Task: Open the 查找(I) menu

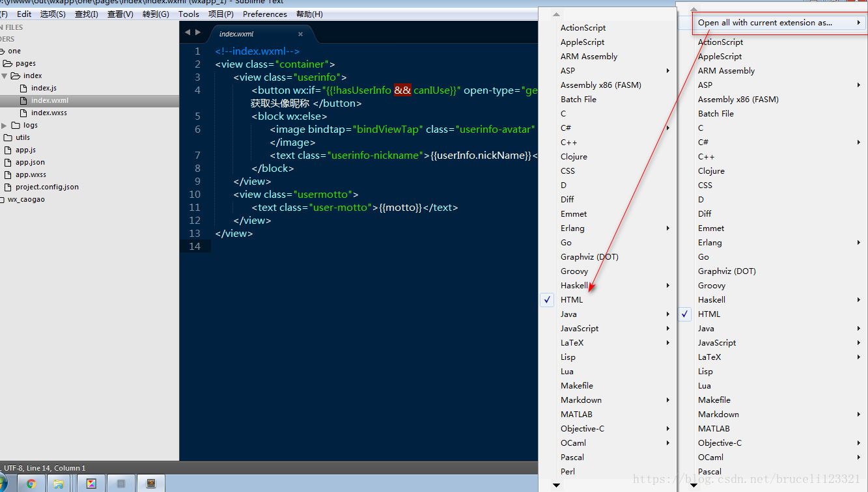Action: [87, 14]
